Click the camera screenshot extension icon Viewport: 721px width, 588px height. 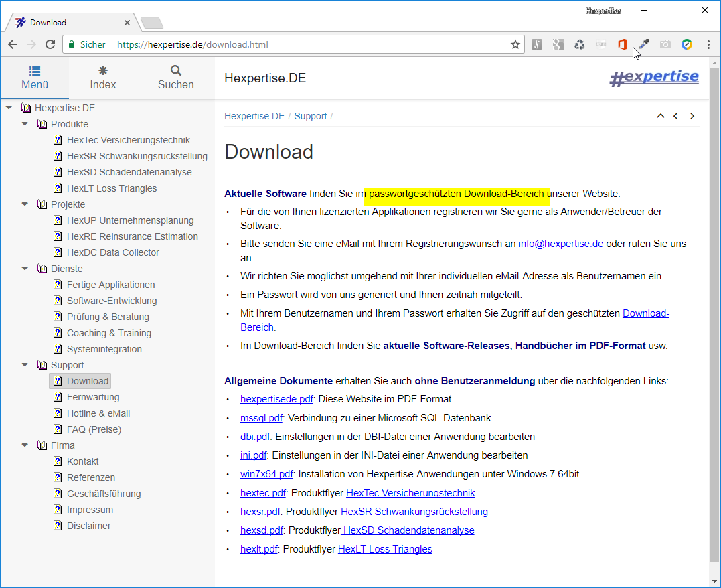tap(665, 44)
